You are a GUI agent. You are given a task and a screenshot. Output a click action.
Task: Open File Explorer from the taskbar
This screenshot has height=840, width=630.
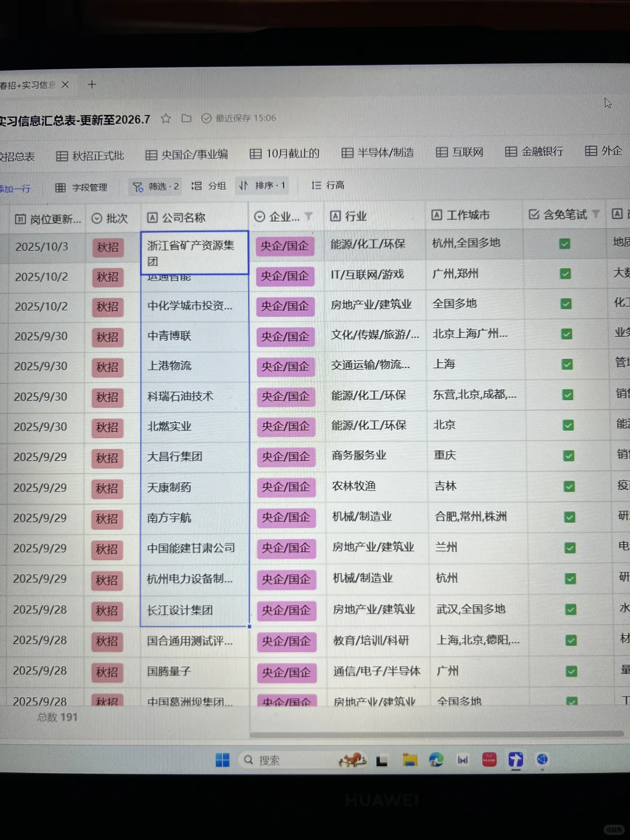[x=410, y=759]
